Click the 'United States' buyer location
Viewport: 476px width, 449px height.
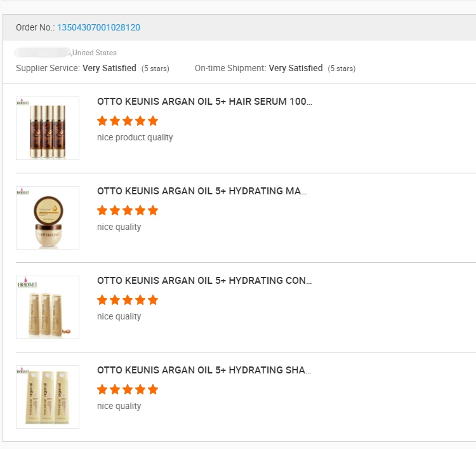[95, 53]
